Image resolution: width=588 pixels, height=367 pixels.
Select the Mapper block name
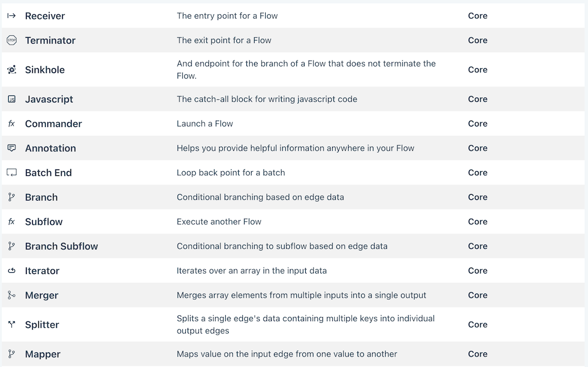tap(42, 354)
